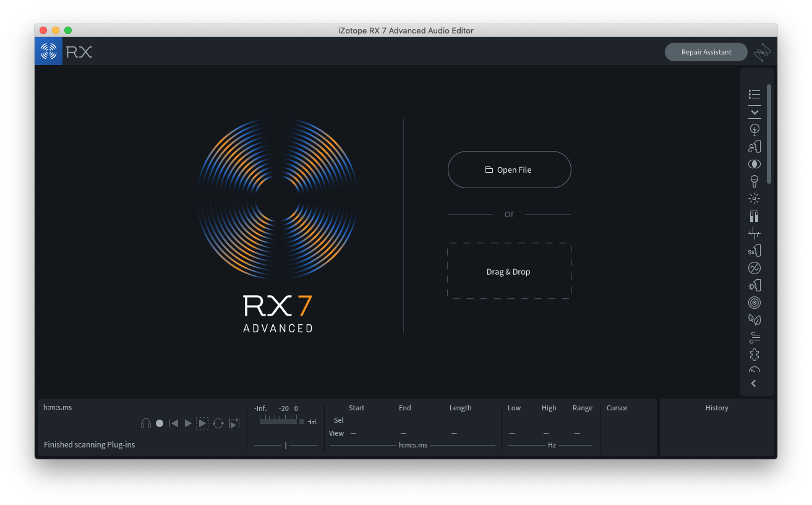Click the h:m:s.ms units label under selection

pyautogui.click(x=413, y=445)
